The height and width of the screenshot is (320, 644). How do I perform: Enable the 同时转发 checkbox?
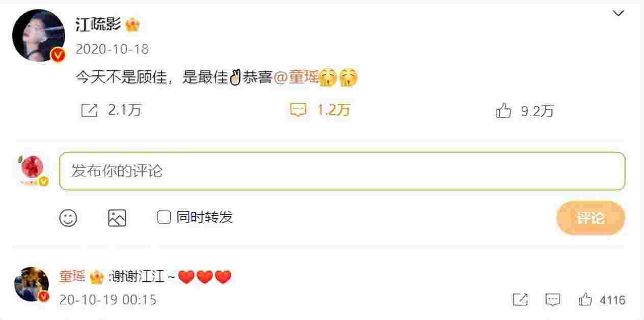(x=164, y=218)
